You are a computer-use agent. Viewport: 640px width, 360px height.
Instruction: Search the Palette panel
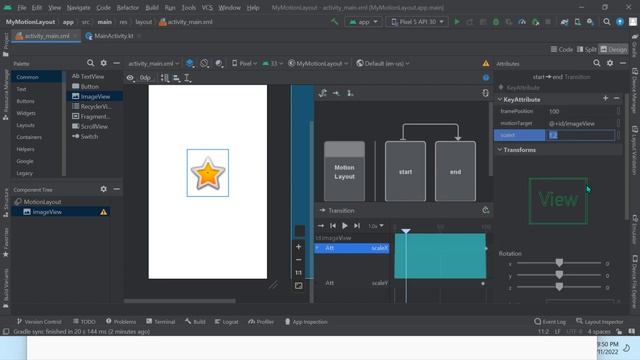(90, 63)
